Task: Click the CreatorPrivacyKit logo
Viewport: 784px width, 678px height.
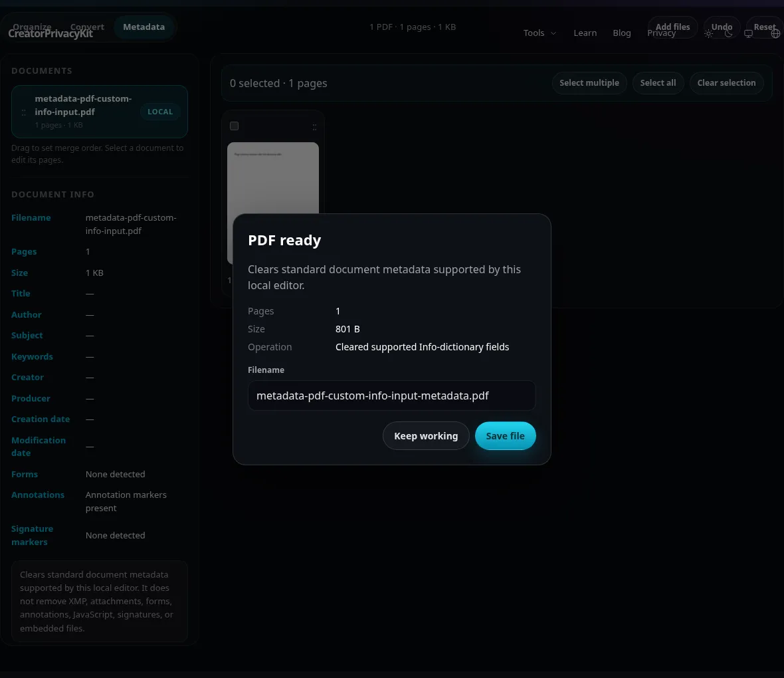Action: pyautogui.click(x=50, y=33)
